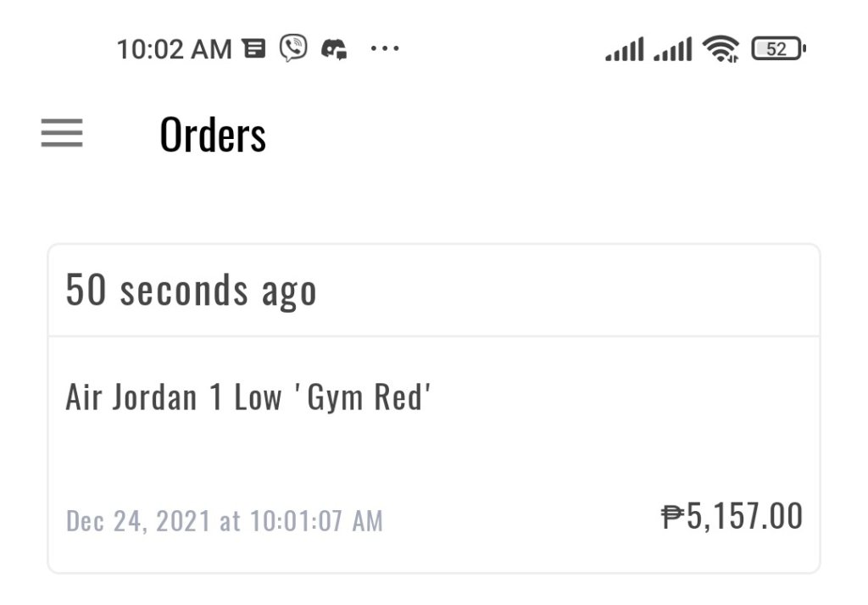The height and width of the screenshot is (605, 868).
Task: Tap the Dec 24, 2021 order timestamp
Action: click(x=224, y=520)
